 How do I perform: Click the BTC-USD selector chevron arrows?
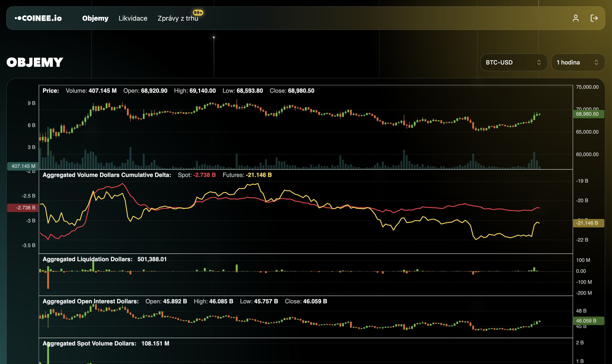pyautogui.click(x=539, y=62)
